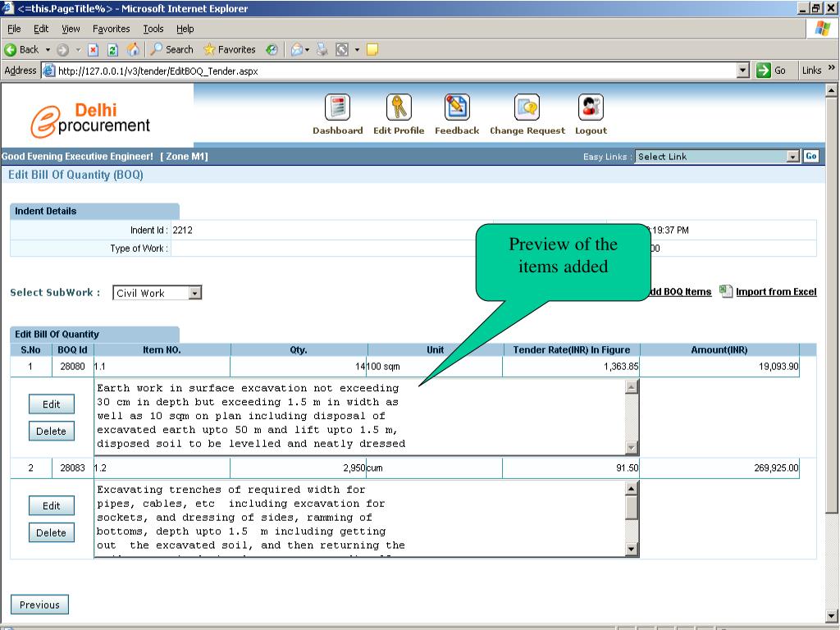Screen dimensions: 840x630
Task: Click the page vertical scrollbar up arrow
Action: click(x=832, y=90)
